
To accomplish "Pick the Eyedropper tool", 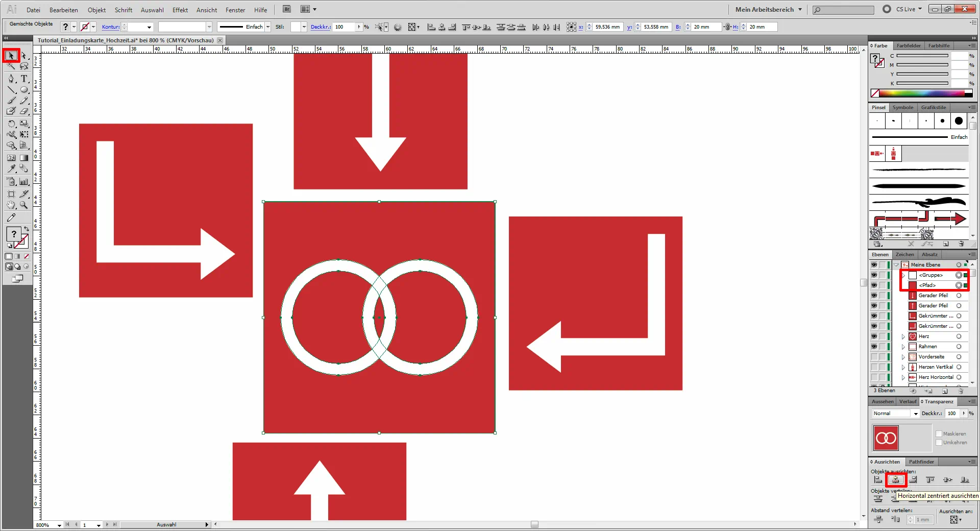I will pyautogui.click(x=11, y=168).
